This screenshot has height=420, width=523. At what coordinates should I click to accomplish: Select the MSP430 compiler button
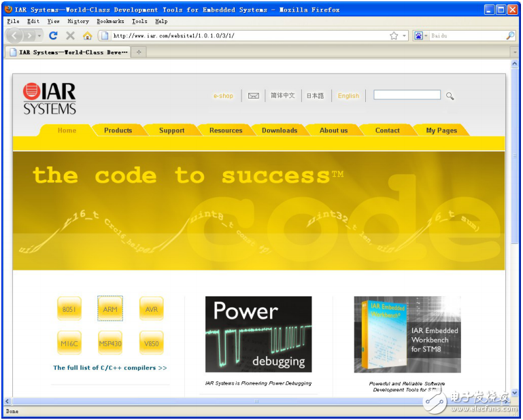[x=110, y=343]
